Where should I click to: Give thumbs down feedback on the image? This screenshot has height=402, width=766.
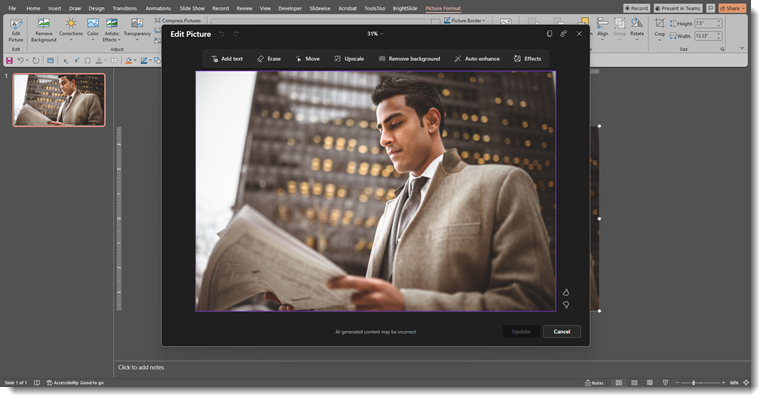point(566,305)
